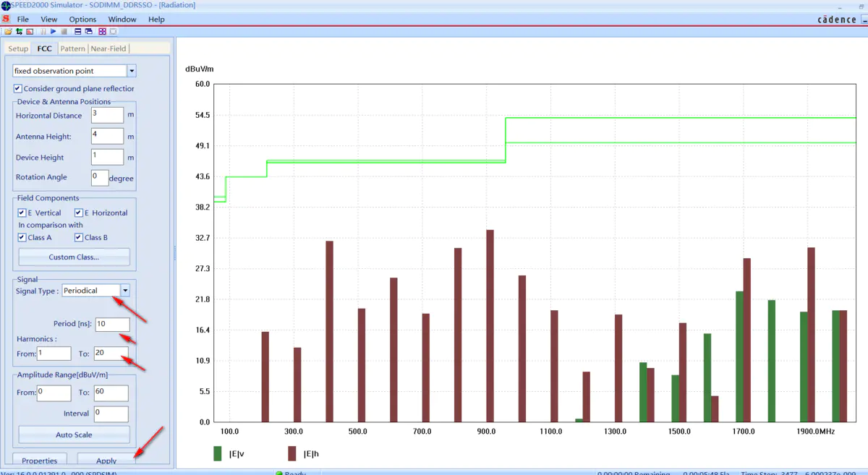Click the SPEED2000 title bar logo icon
The image size is (868, 475).
point(6,5)
